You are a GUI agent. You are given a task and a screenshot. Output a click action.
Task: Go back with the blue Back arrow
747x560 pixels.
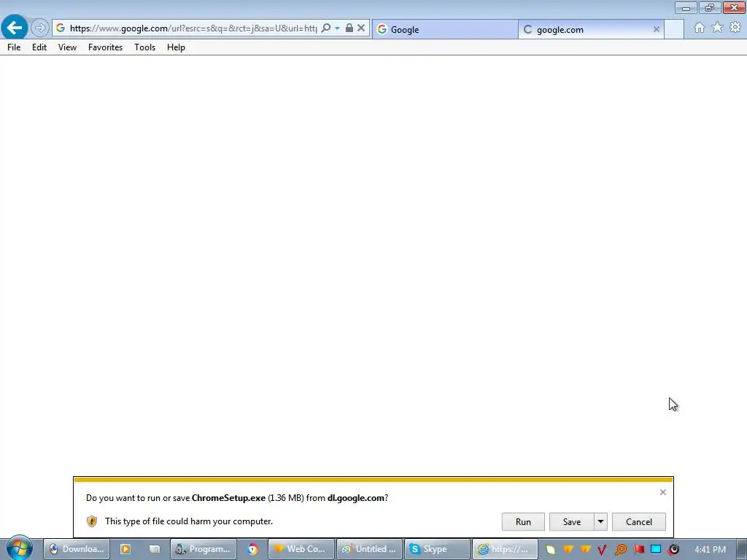pos(15,28)
